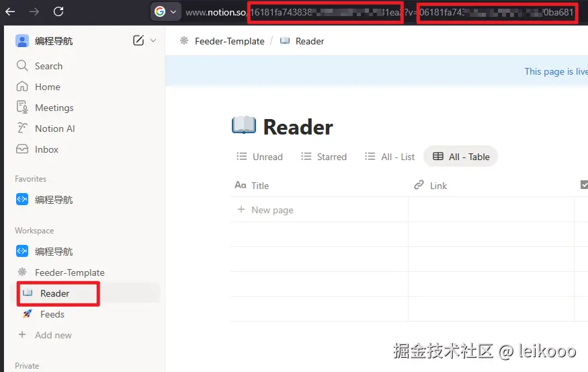Click the 编程导航 icon under Favorites
Viewport: 588px width, 372px height.
tap(22, 199)
